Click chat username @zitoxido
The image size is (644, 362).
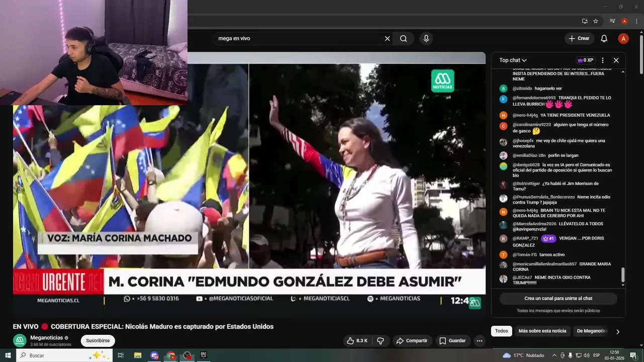tap(522, 88)
